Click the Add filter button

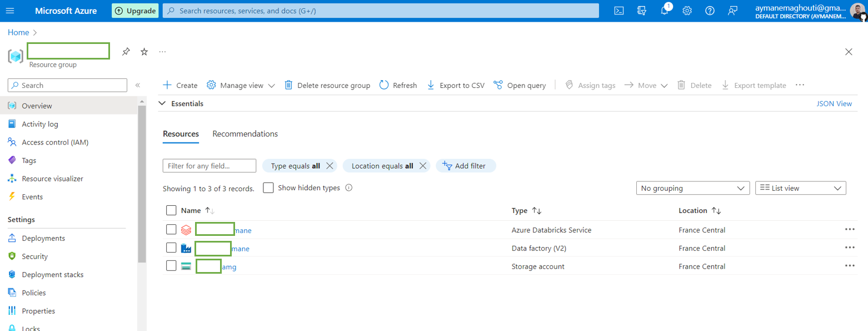(x=466, y=166)
